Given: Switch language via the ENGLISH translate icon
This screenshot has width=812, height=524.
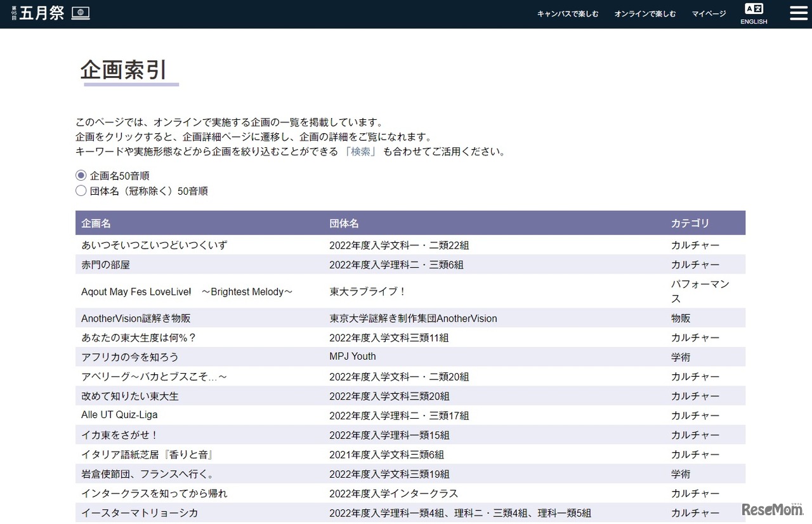Looking at the screenshot, I should tap(754, 14).
